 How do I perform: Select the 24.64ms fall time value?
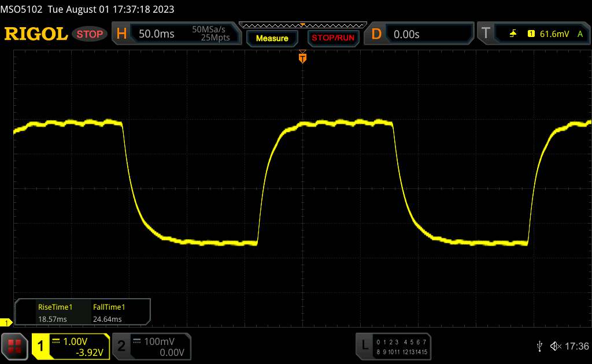click(x=107, y=319)
